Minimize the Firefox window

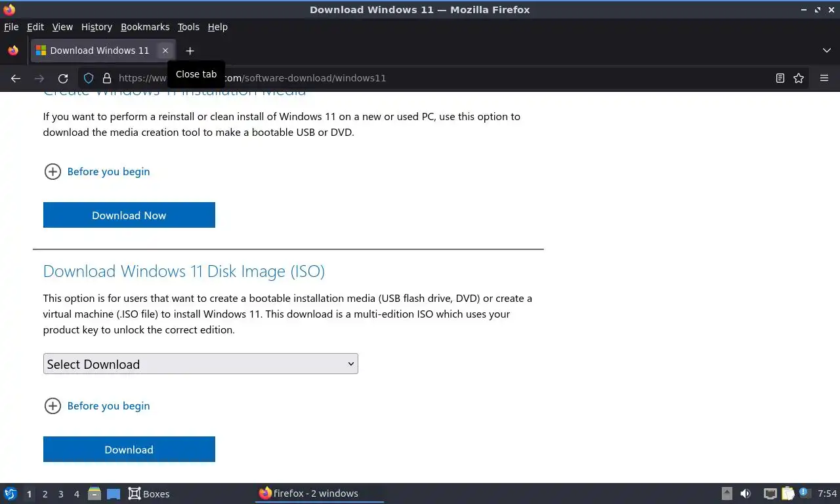click(x=805, y=10)
